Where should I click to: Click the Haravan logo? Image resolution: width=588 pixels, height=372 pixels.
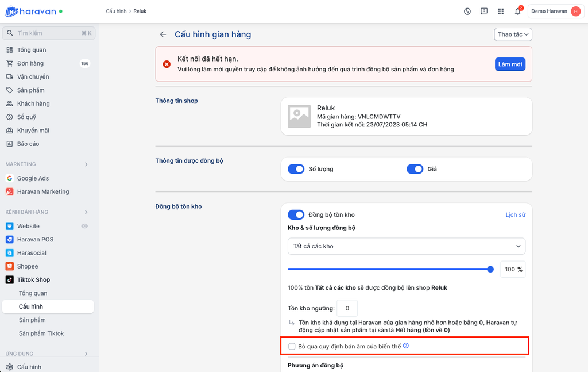pyautogui.click(x=33, y=11)
